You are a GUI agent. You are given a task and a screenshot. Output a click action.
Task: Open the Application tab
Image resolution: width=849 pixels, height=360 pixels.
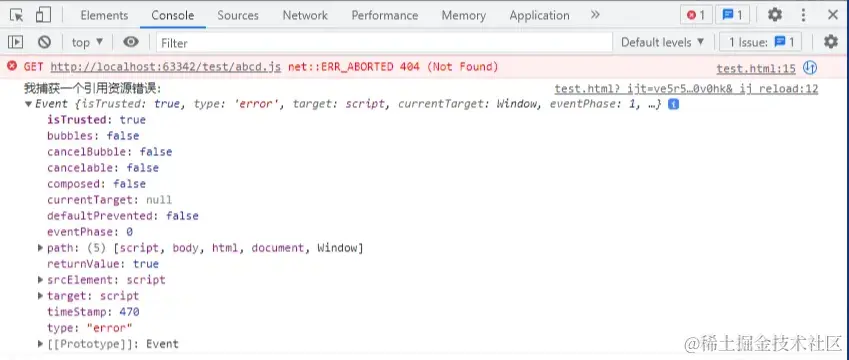pos(539,15)
